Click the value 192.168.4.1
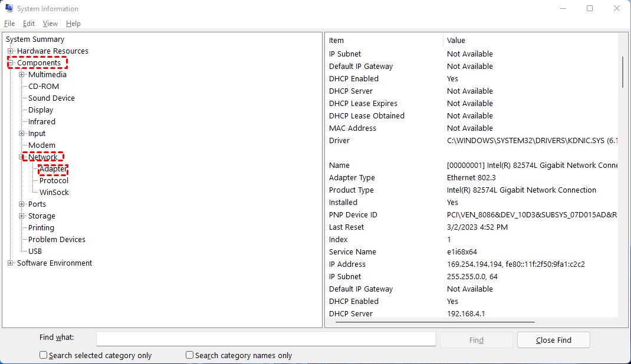The height and width of the screenshot is (364, 631). click(466, 314)
